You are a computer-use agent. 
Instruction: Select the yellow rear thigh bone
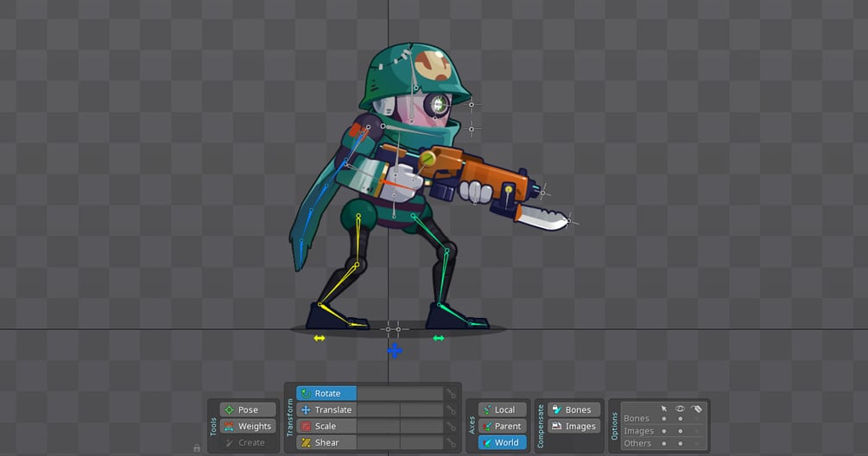358,239
